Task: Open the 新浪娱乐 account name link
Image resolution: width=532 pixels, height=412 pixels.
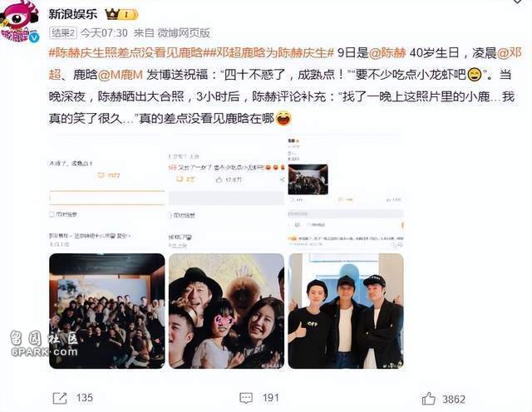Action: [72, 14]
